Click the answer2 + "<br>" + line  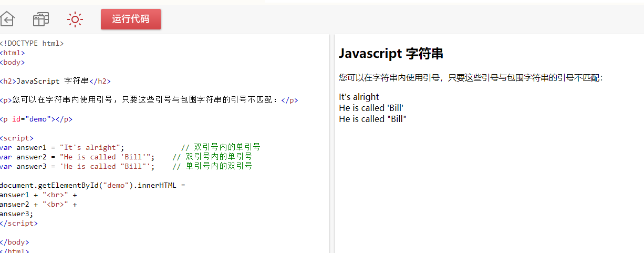[38, 204]
